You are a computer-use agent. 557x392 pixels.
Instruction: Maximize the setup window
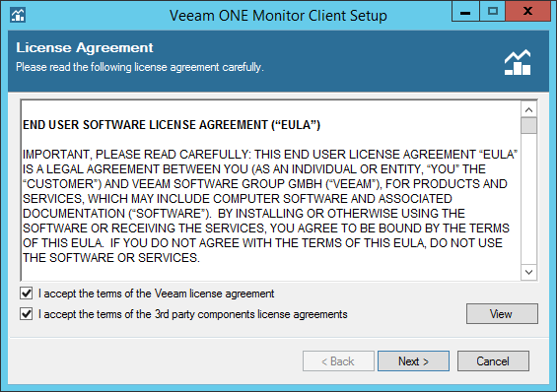492,12
